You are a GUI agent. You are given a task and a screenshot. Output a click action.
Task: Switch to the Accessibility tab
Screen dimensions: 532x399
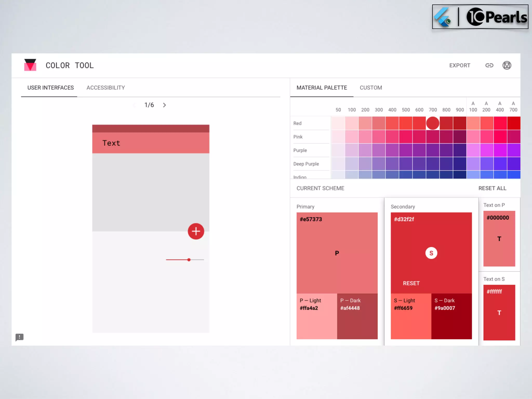click(x=105, y=88)
